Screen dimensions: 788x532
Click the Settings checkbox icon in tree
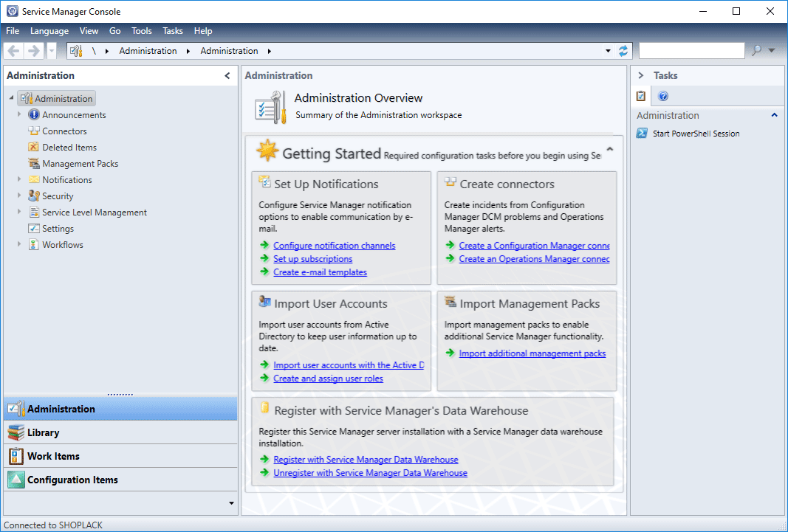pos(34,228)
